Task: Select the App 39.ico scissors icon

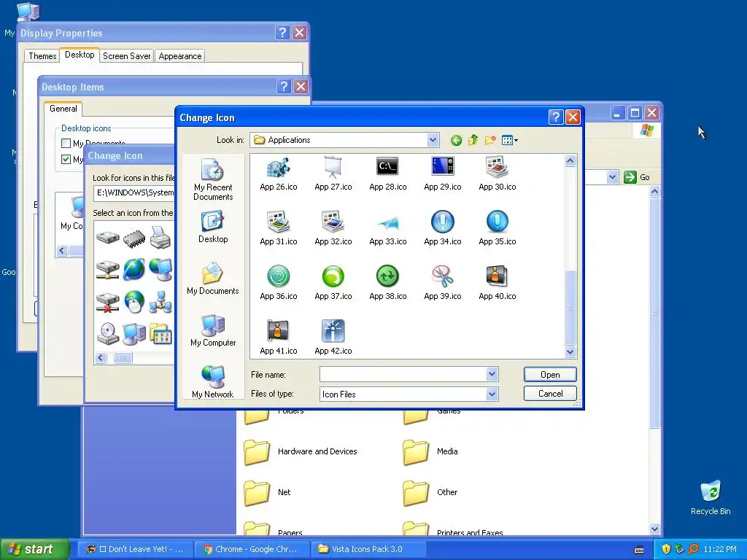Action: pyautogui.click(x=443, y=284)
